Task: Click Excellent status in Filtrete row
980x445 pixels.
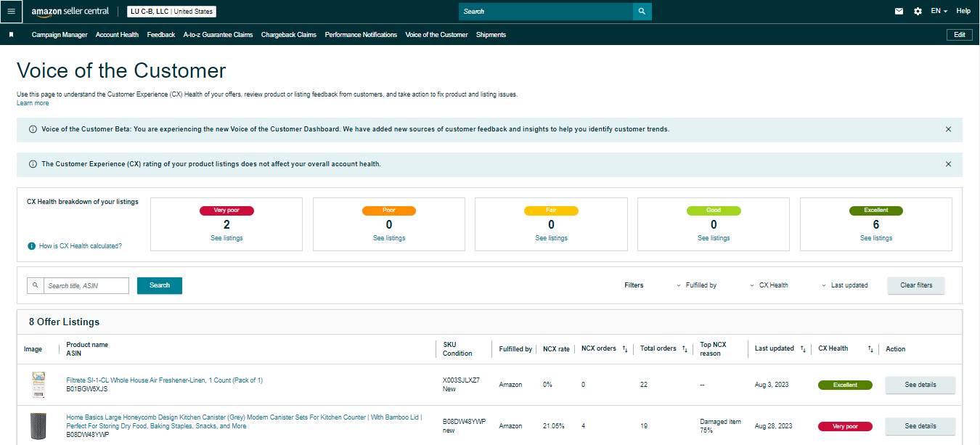Action: tap(845, 385)
